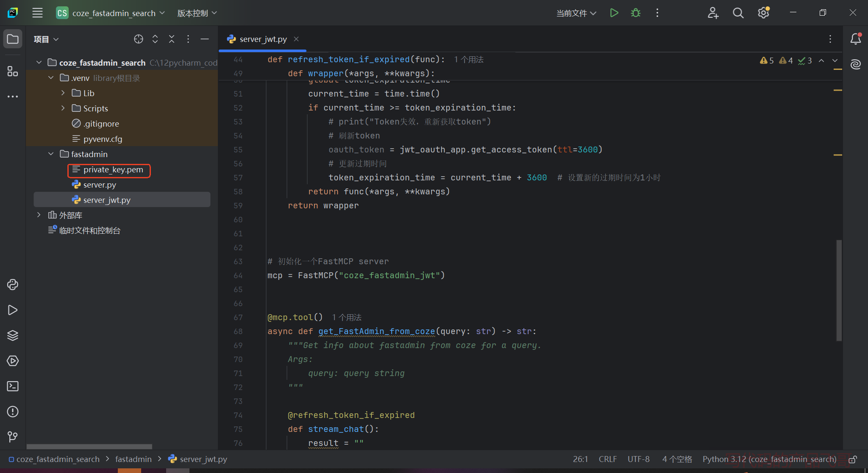Open 项目 view selector dropdown

pos(46,39)
